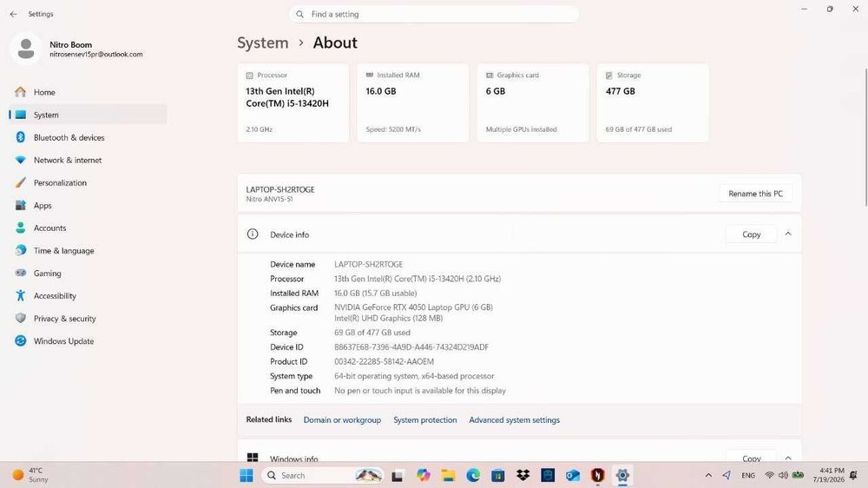The height and width of the screenshot is (488, 868).
Task: Open Advanced system settings link
Action: [x=514, y=420]
